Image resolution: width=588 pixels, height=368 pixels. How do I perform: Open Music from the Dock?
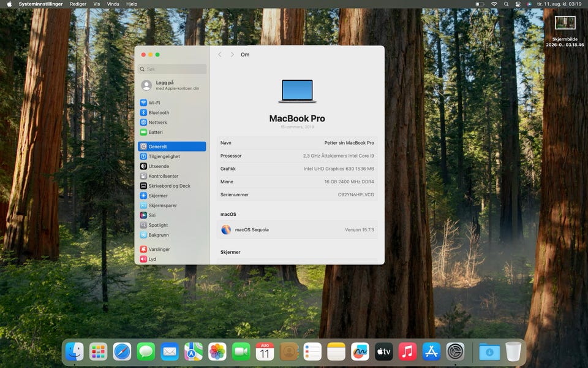pos(408,352)
